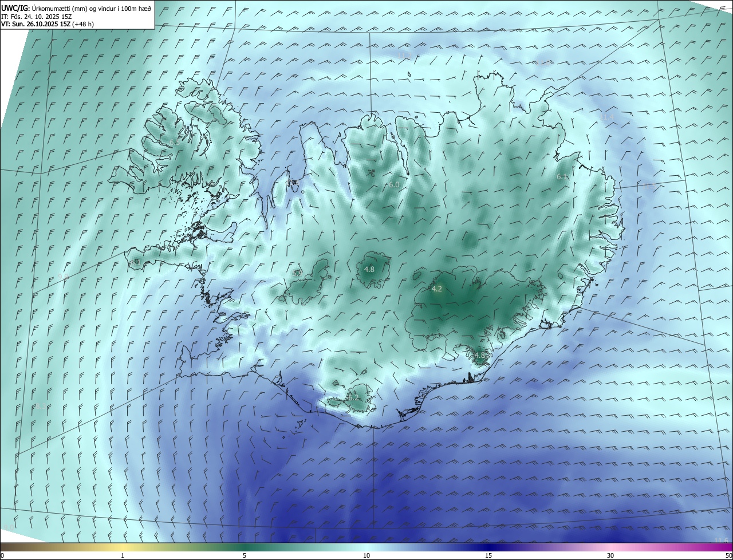Click the "9.9" value west of Iceland
The image size is (733, 560).
tap(64, 277)
